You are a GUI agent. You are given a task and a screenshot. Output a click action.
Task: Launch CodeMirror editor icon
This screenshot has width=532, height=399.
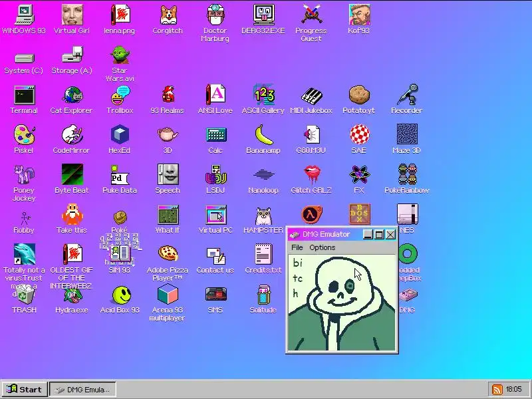pos(72,135)
